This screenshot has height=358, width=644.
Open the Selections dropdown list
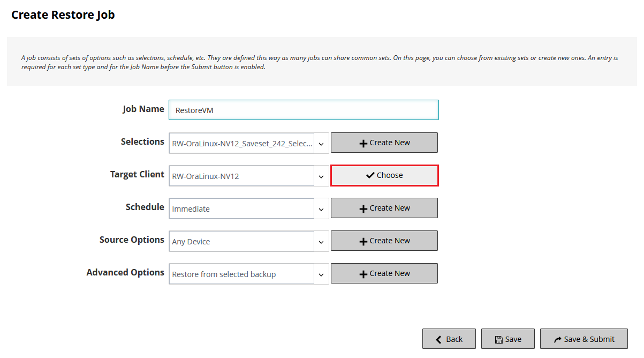321,143
